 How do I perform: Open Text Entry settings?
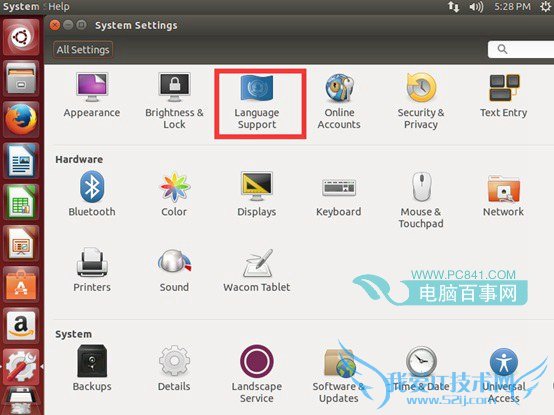[503, 95]
